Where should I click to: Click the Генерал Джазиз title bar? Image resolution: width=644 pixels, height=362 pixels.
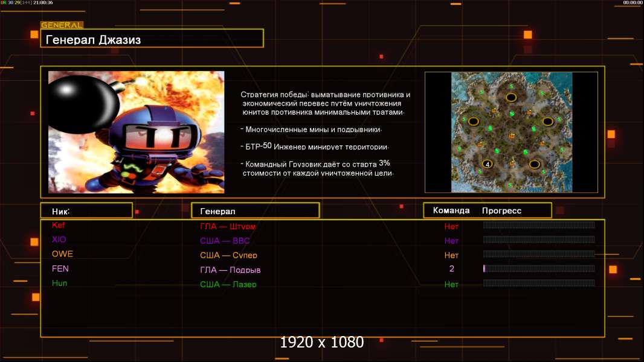point(152,39)
